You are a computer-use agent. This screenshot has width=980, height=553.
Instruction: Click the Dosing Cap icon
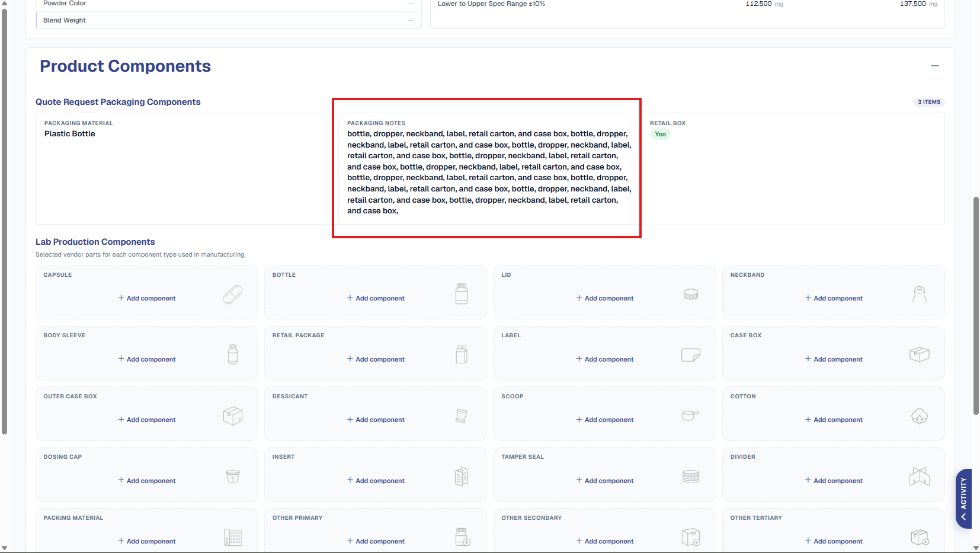(x=233, y=476)
